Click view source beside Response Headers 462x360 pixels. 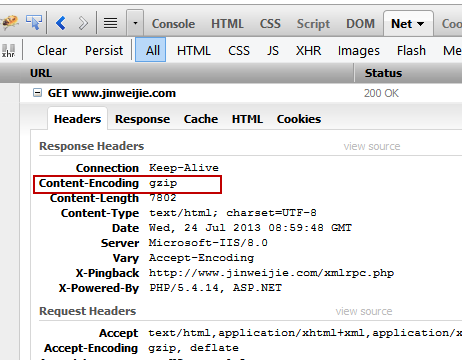(x=372, y=146)
